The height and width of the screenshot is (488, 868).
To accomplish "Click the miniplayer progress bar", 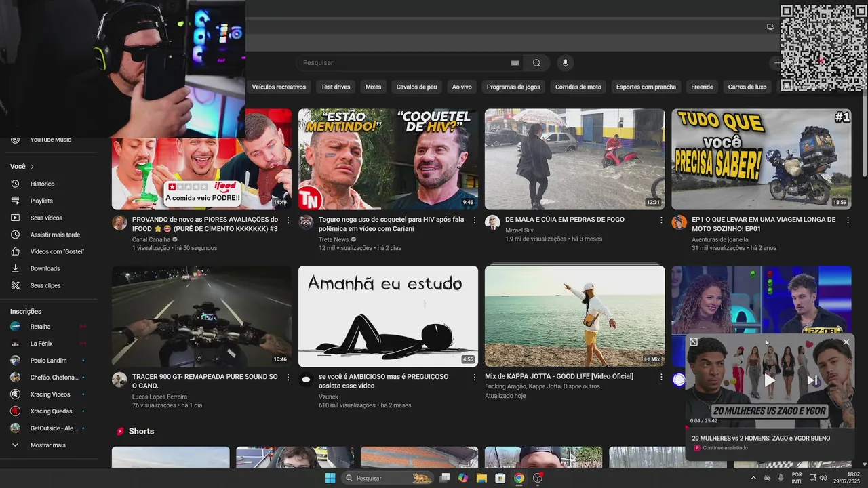I will tap(770, 428).
